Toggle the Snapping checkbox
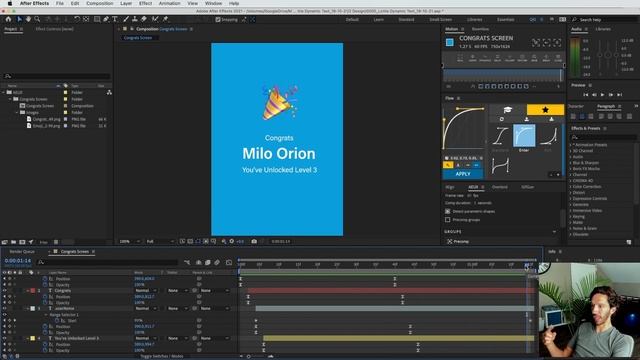This screenshot has height=360, width=640. (218, 19)
